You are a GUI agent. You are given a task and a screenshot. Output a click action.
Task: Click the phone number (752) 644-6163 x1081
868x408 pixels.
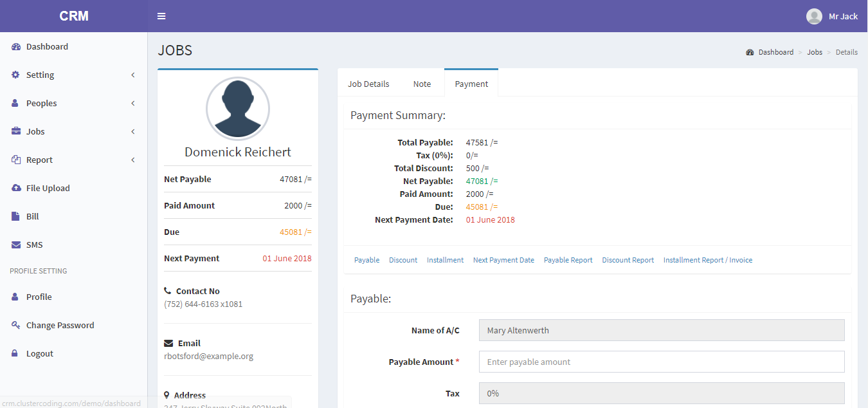[x=203, y=304]
